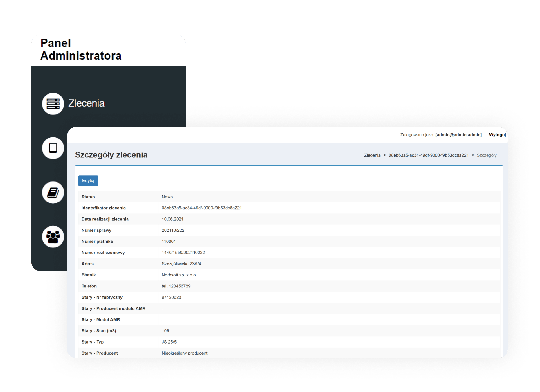Select billing number 1440/1550/202110222
Image resolution: width=540 pixels, height=392 pixels.
(x=183, y=253)
